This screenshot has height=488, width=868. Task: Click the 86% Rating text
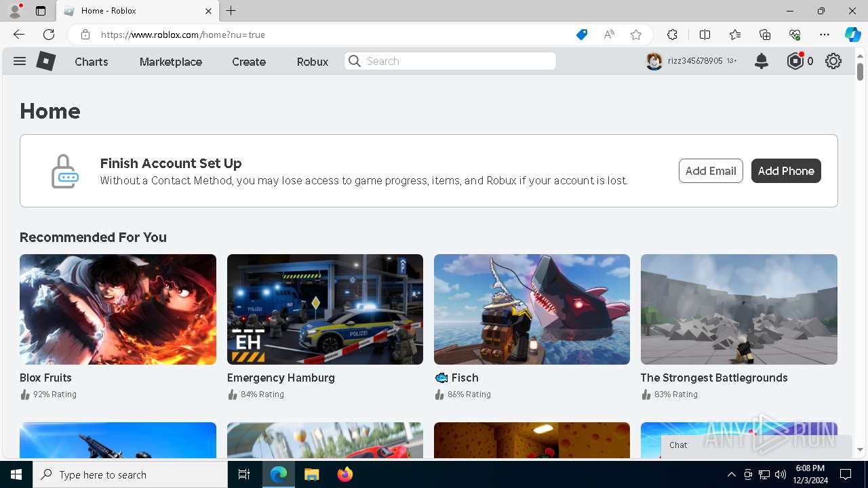pyautogui.click(x=469, y=394)
